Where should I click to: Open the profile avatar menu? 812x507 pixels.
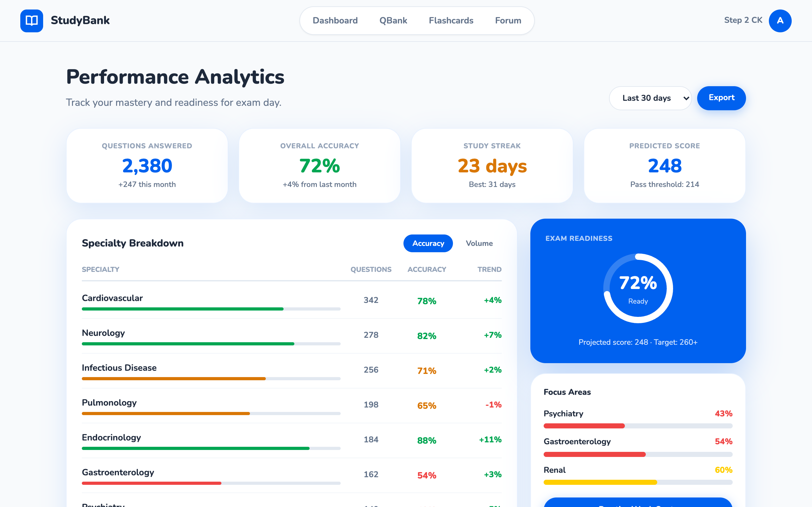pos(780,21)
